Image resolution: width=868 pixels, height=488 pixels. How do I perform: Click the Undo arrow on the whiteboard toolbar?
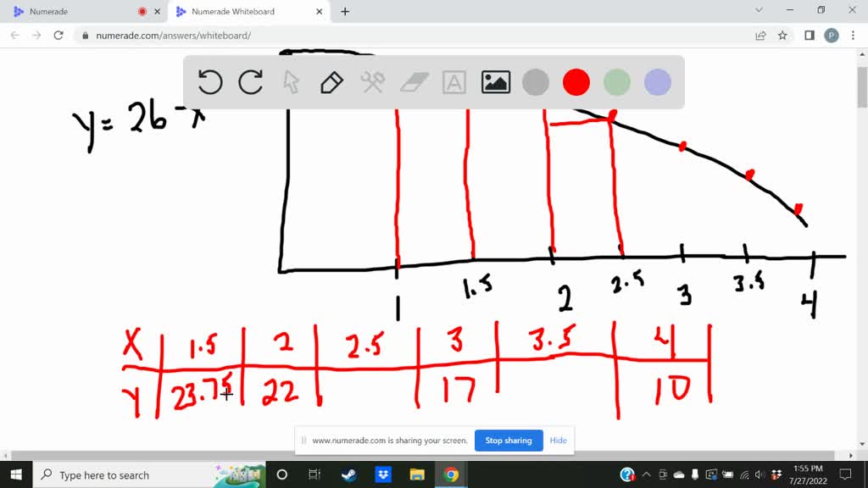209,81
